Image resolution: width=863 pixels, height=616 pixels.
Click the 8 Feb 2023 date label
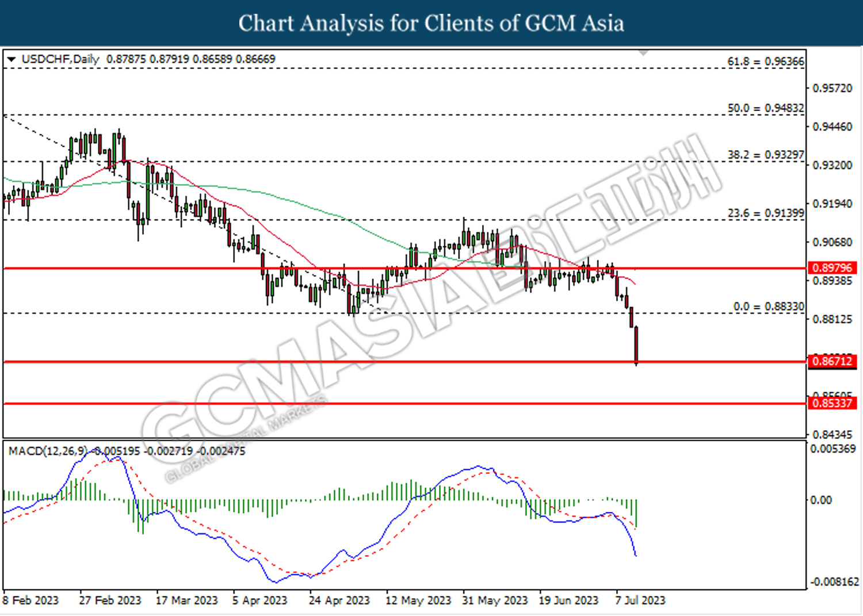[30, 600]
